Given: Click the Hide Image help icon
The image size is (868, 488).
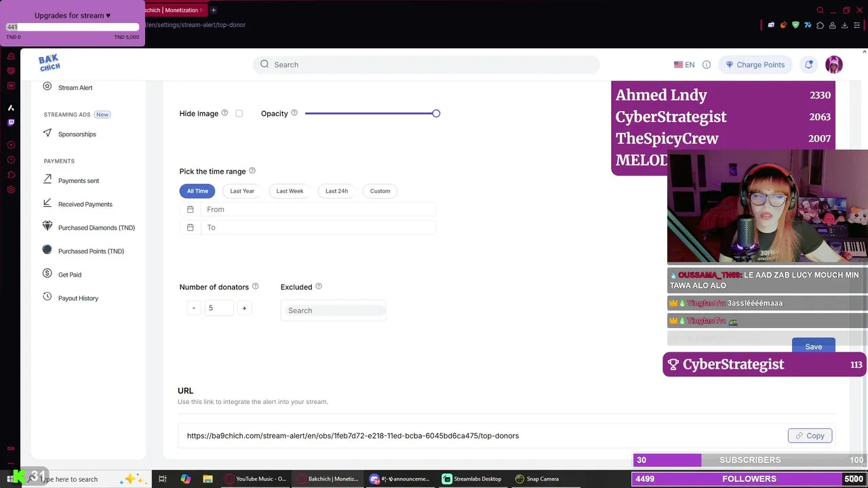Looking at the screenshot, I should 224,113.
